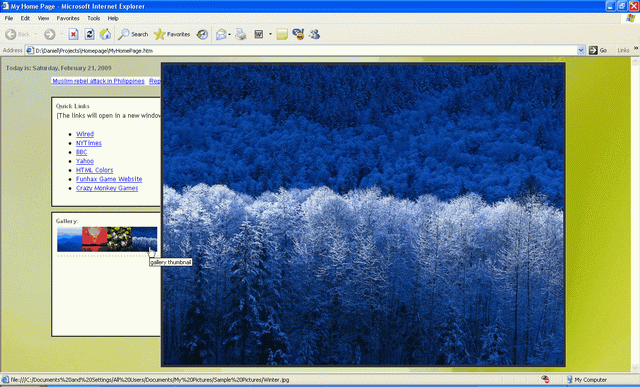Select the red balloon gallery thumbnail
640x387 pixels.
click(94, 239)
